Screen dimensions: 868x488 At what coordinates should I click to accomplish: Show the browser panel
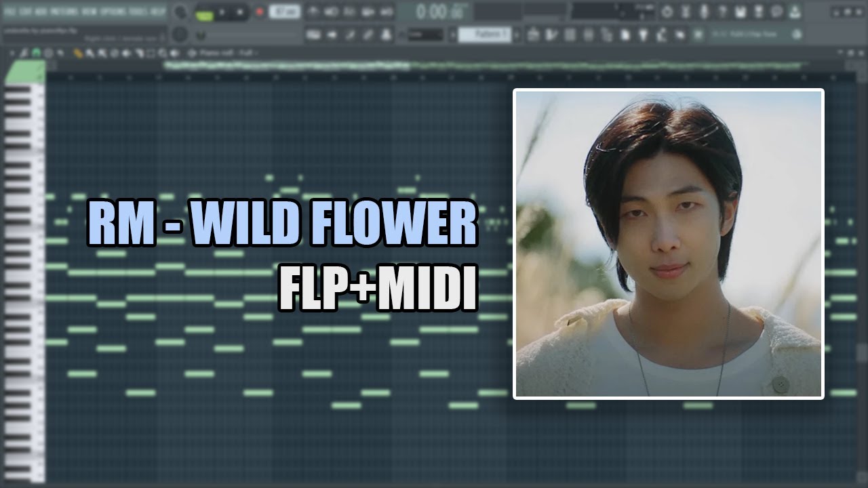click(x=607, y=35)
